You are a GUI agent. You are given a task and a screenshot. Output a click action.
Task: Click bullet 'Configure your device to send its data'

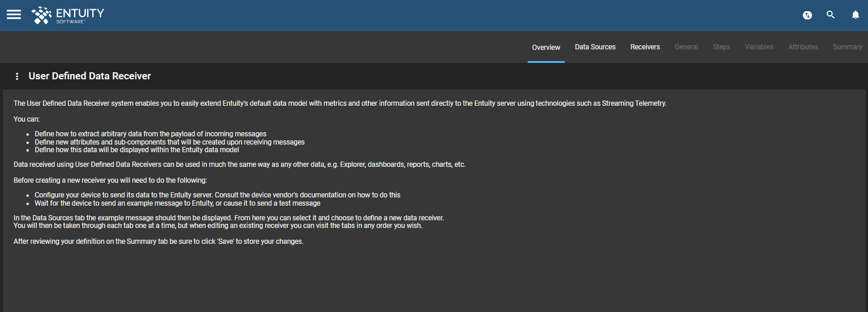217,194
